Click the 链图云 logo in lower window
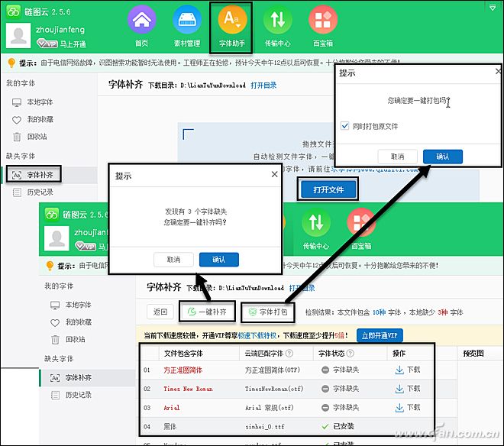Image resolution: width=504 pixels, height=446 pixels. coord(52,215)
